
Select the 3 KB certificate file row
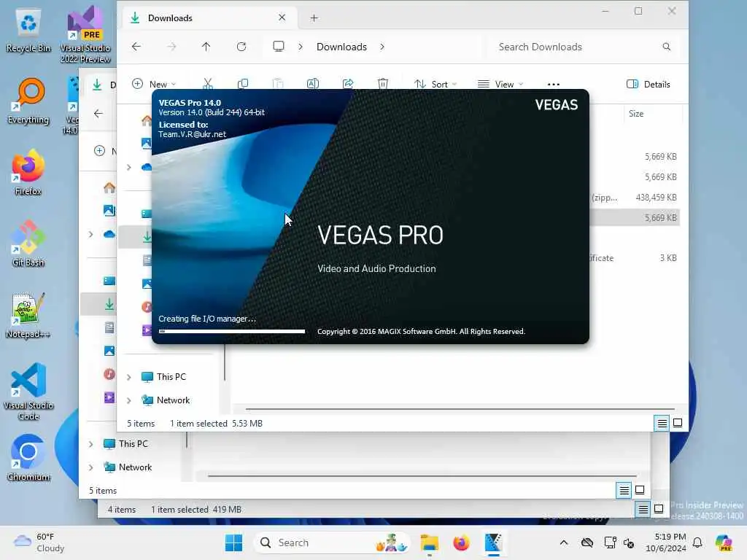pyautogui.click(x=635, y=257)
